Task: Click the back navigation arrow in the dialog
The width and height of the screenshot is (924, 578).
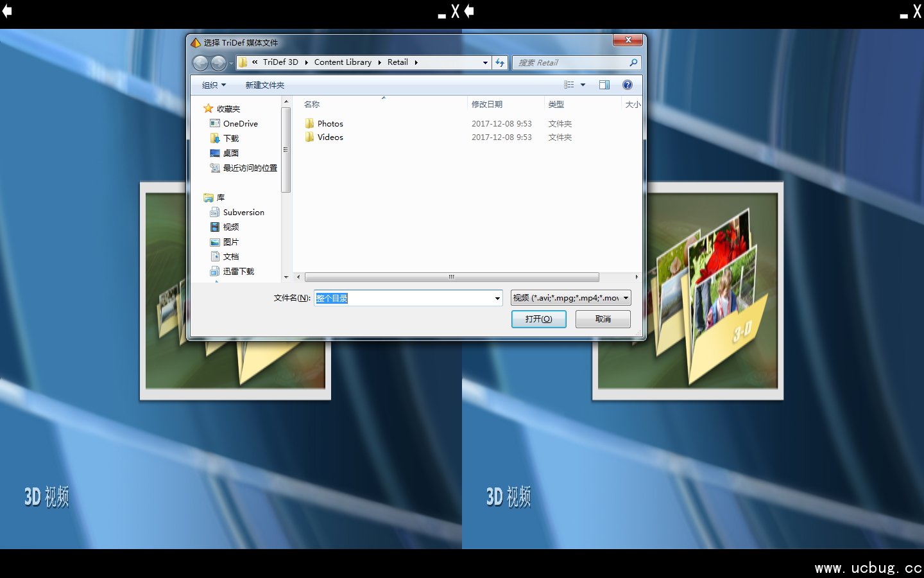Action: click(x=200, y=63)
